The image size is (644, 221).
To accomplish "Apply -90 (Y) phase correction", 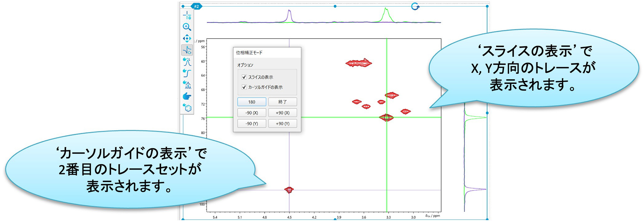I will (x=251, y=124).
